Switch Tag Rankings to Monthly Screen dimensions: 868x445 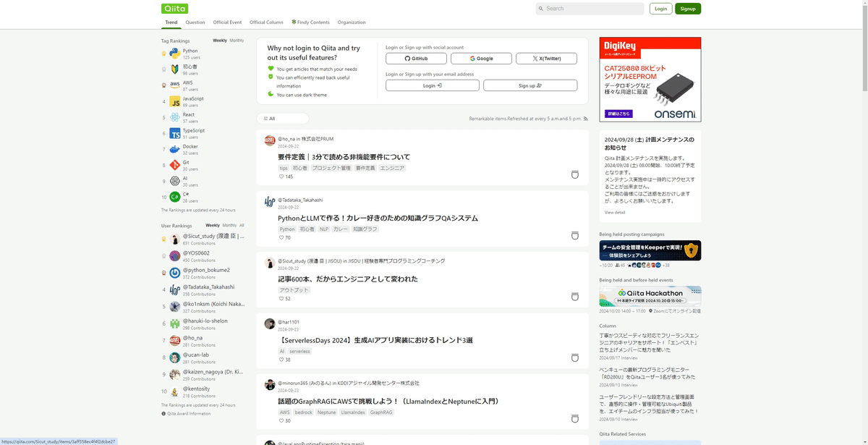[x=237, y=41]
